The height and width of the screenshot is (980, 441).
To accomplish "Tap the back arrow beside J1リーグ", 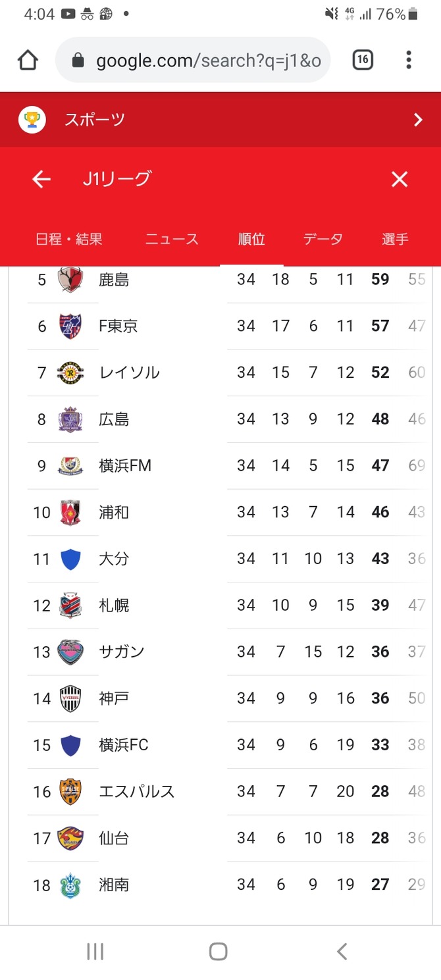I will pyautogui.click(x=41, y=179).
